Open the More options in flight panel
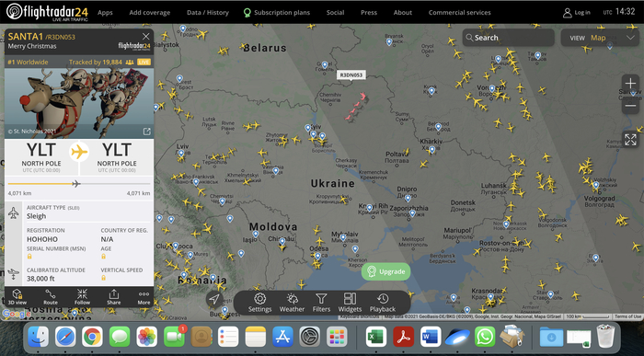The width and height of the screenshot is (644, 356). pos(144,297)
